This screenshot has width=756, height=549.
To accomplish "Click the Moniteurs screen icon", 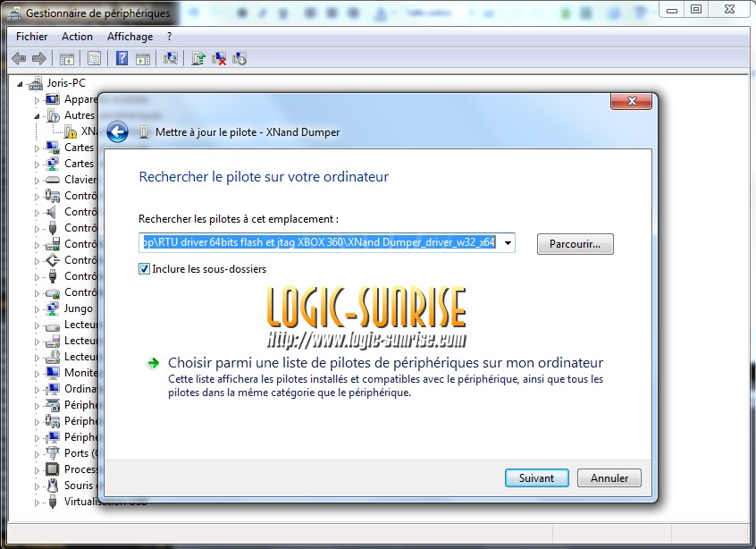I will [52, 373].
